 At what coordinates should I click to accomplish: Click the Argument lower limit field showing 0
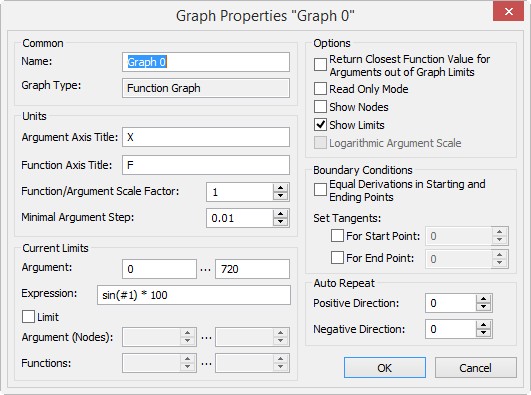pyautogui.click(x=159, y=269)
